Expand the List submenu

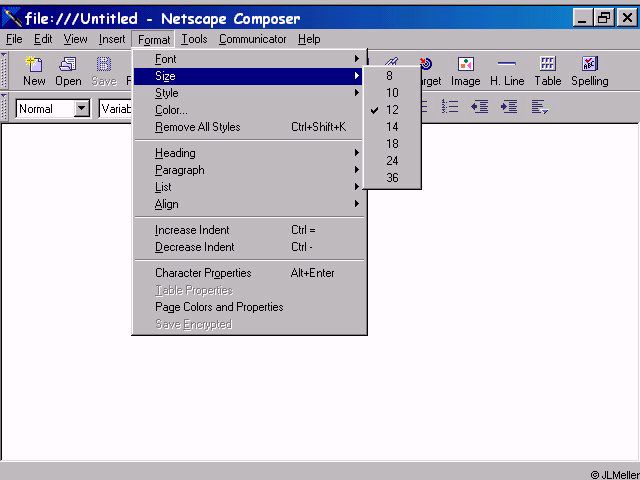248,187
